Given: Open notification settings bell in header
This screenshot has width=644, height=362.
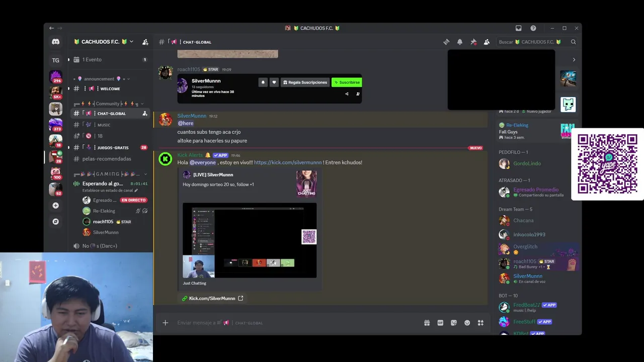Looking at the screenshot, I should pos(459,42).
